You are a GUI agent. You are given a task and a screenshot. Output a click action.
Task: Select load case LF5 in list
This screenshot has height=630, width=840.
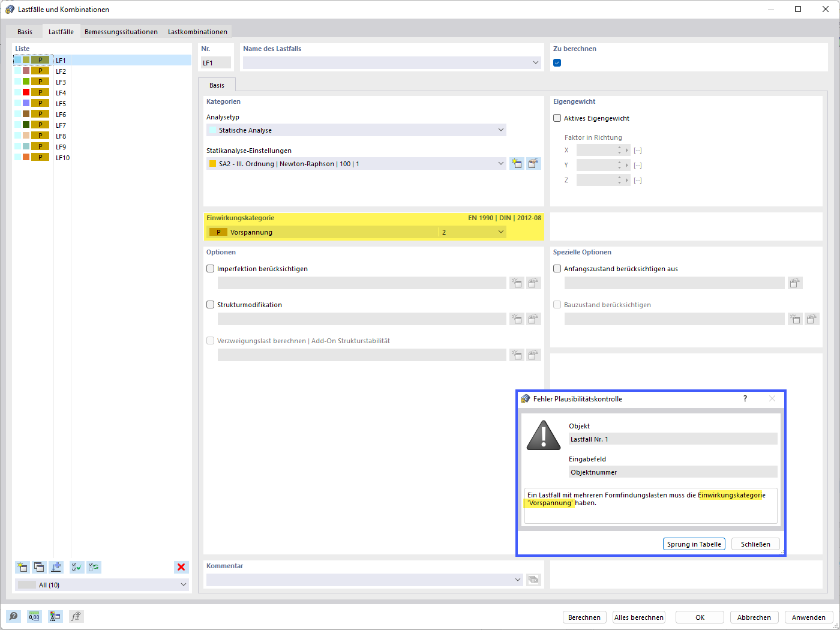(x=102, y=103)
